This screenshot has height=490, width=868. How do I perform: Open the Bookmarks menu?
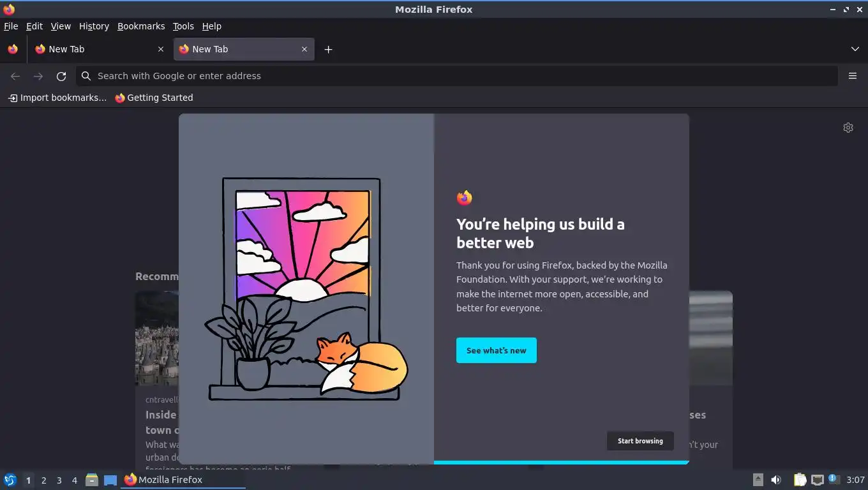coord(141,26)
